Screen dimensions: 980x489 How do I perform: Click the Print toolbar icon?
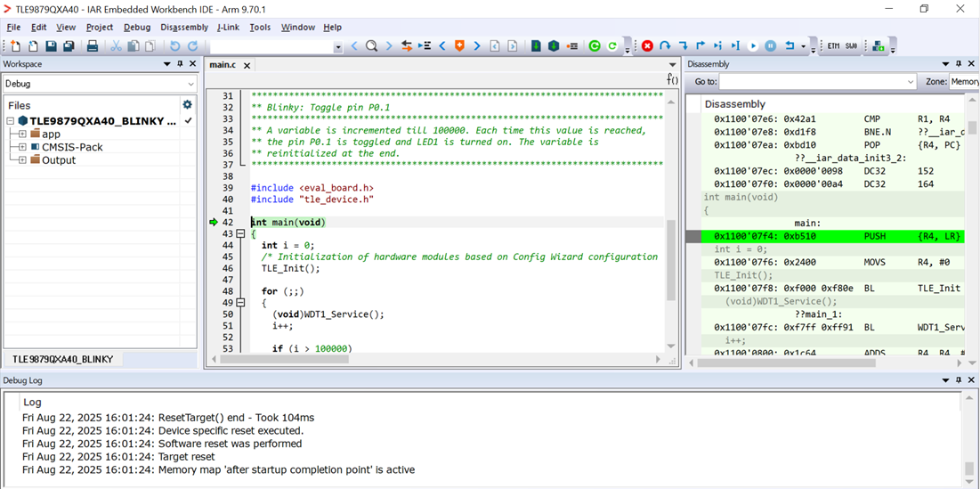click(x=92, y=46)
